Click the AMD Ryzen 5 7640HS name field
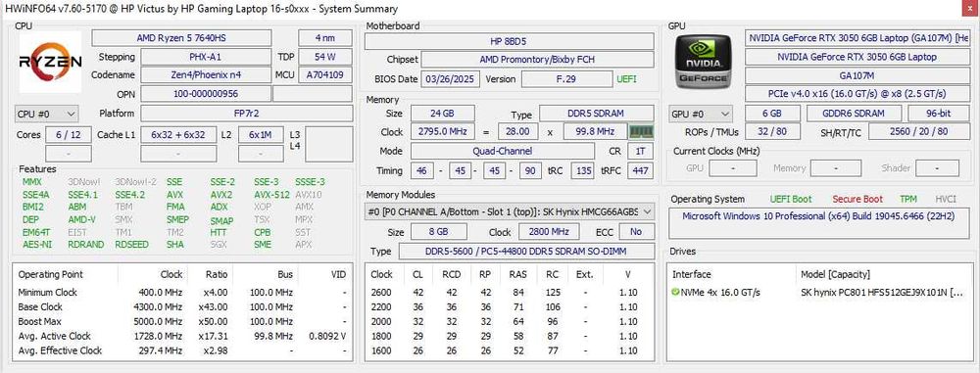Screen dimensions: 980x373 tap(181, 38)
